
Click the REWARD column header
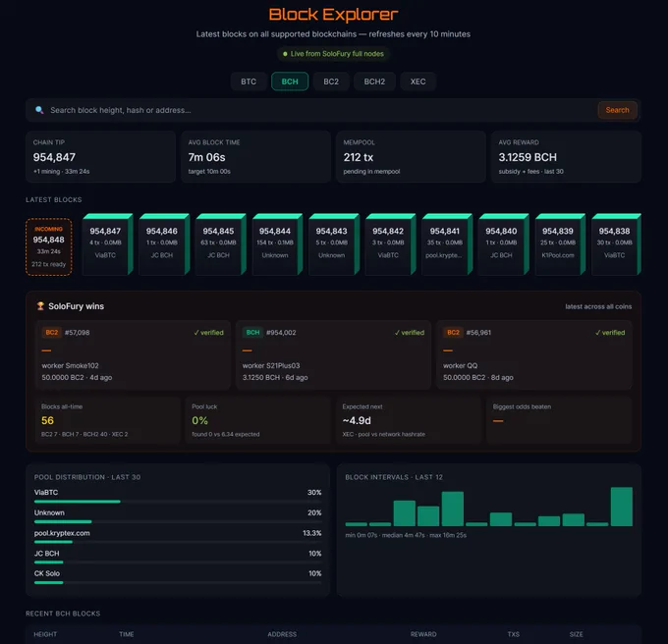[x=423, y=634]
